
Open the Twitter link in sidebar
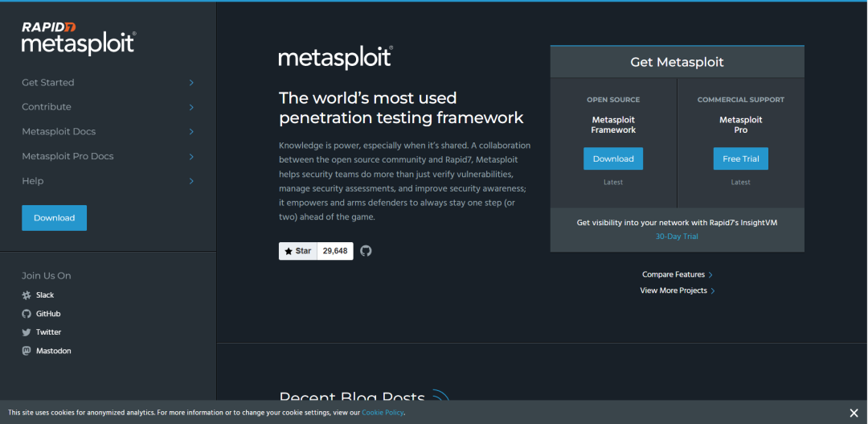49,332
